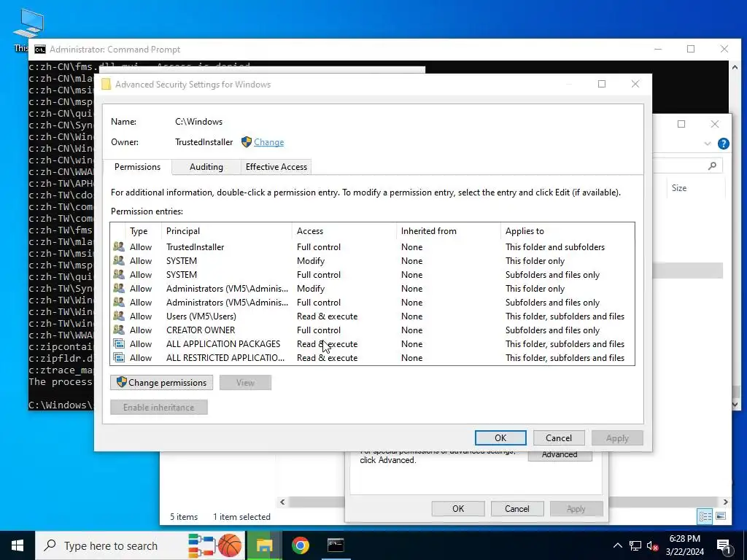
Task: Switch to the Permissions tab
Action: (x=137, y=167)
